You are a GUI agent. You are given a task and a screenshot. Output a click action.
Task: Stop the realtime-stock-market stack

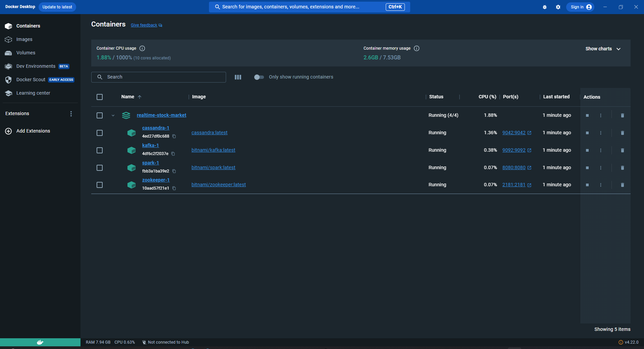coord(587,115)
